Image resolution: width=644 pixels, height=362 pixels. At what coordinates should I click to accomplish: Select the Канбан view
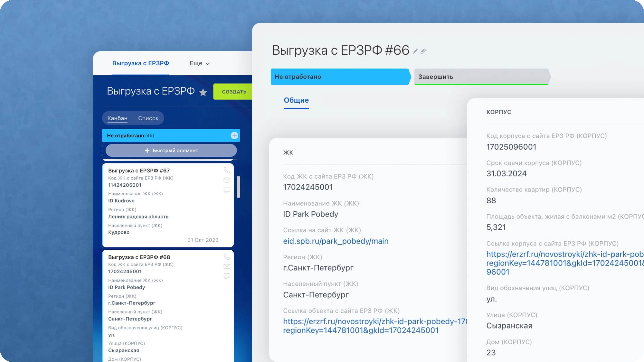[117, 118]
